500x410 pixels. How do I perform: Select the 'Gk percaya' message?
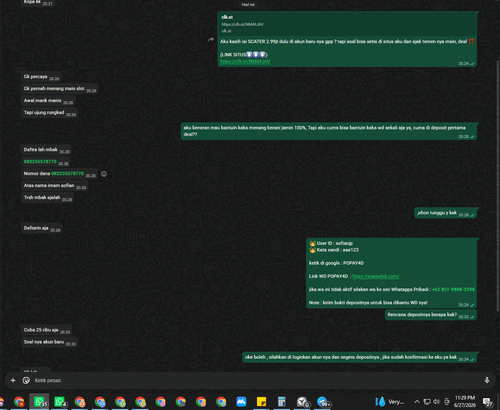(x=41, y=77)
